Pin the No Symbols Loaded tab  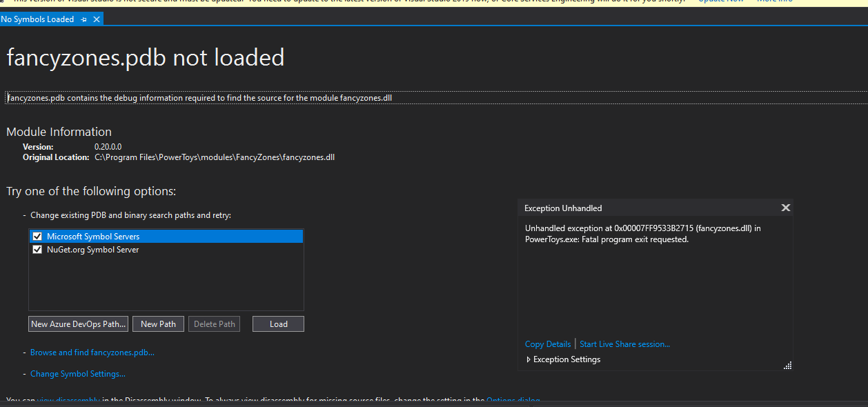coord(84,19)
